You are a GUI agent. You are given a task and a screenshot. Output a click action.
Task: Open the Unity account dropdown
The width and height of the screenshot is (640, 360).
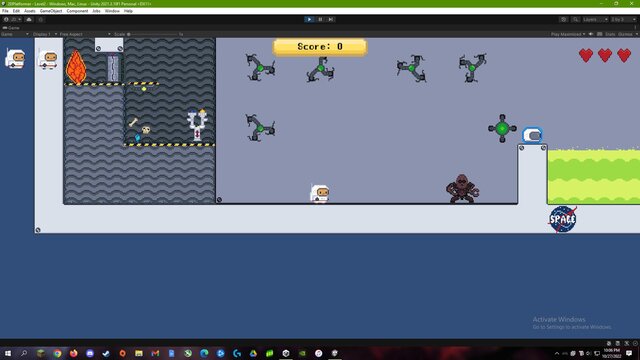(x=12, y=19)
